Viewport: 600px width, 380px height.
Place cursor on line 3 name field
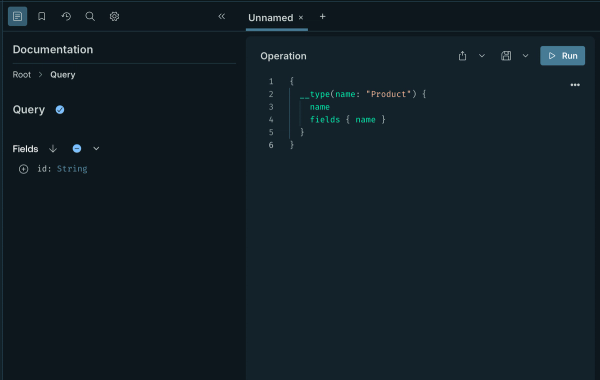(x=320, y=107)
